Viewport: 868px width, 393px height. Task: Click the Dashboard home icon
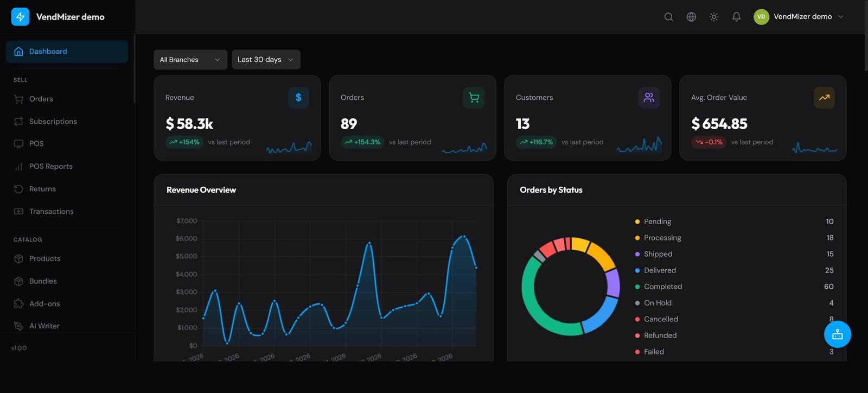click(x=18, y=52)
